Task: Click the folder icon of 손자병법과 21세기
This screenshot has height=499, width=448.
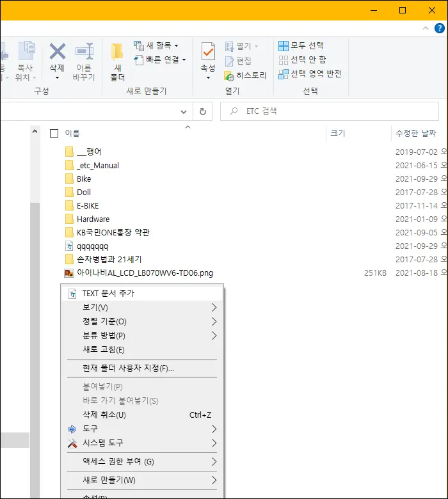Action: pos(69,259)
